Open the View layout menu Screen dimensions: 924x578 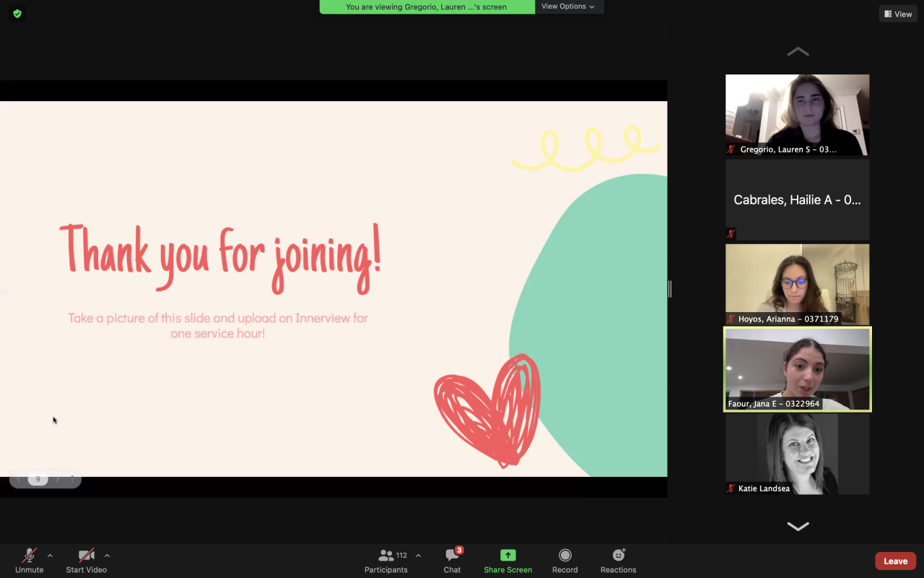click(x=898, y=14)
